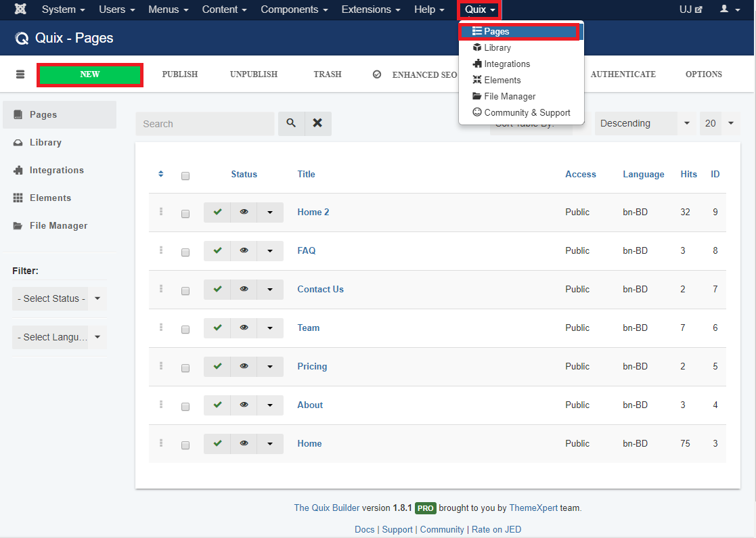Select Pages in the Quix dropdown menu

[x=521, y=31]
